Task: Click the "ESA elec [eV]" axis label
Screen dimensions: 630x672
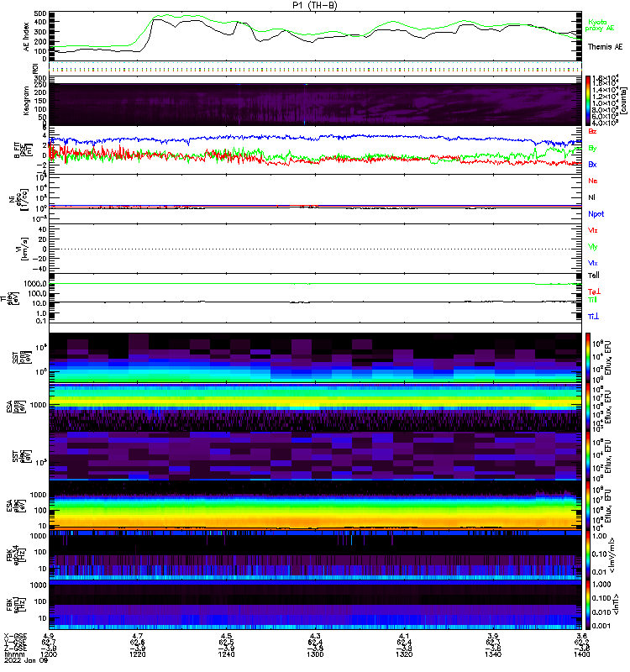Action: (x=17, y=507)
